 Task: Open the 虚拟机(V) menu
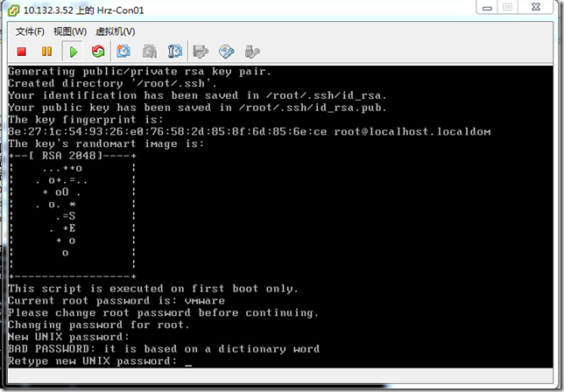115,31
